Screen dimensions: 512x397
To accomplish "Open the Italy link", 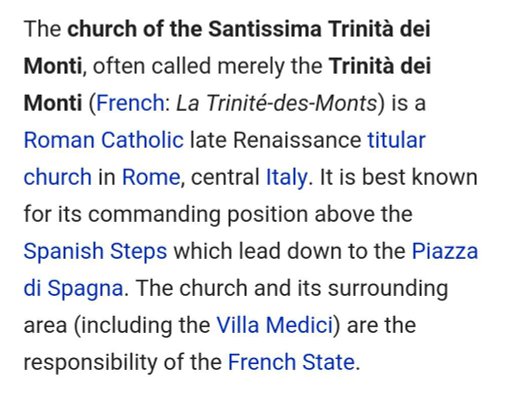I will (286, 177).
